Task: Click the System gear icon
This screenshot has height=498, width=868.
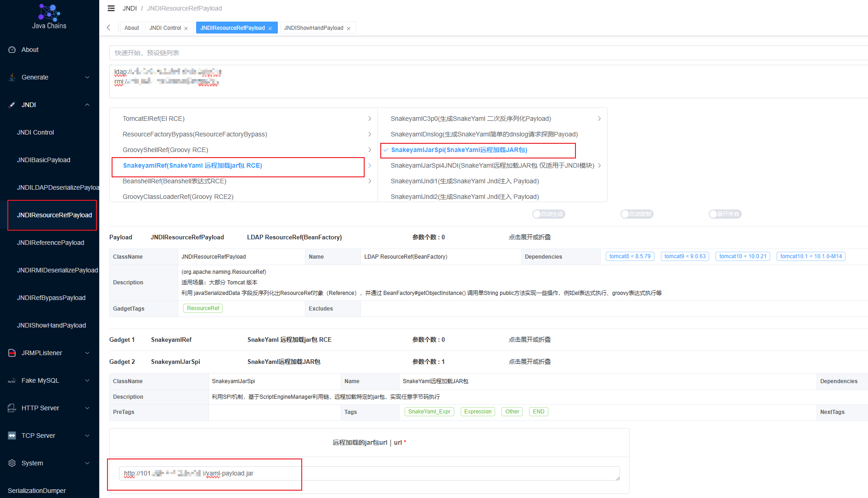Action: coord(12,463)
